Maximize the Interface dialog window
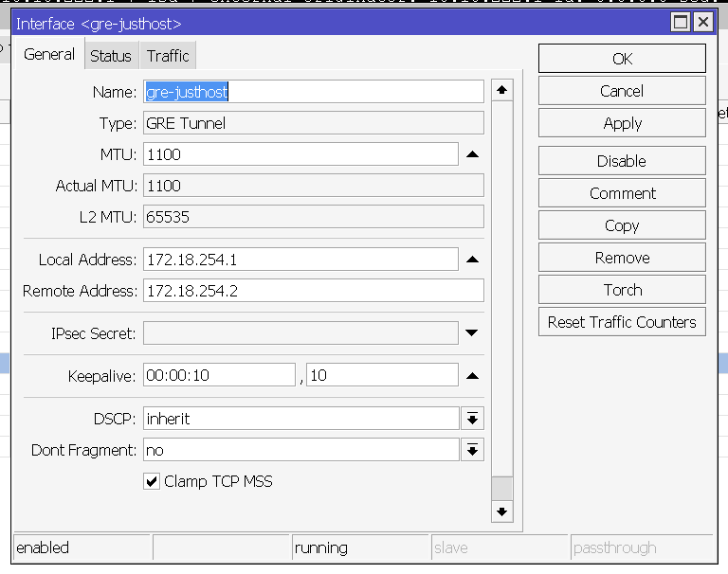 click(x=681, y=23)
